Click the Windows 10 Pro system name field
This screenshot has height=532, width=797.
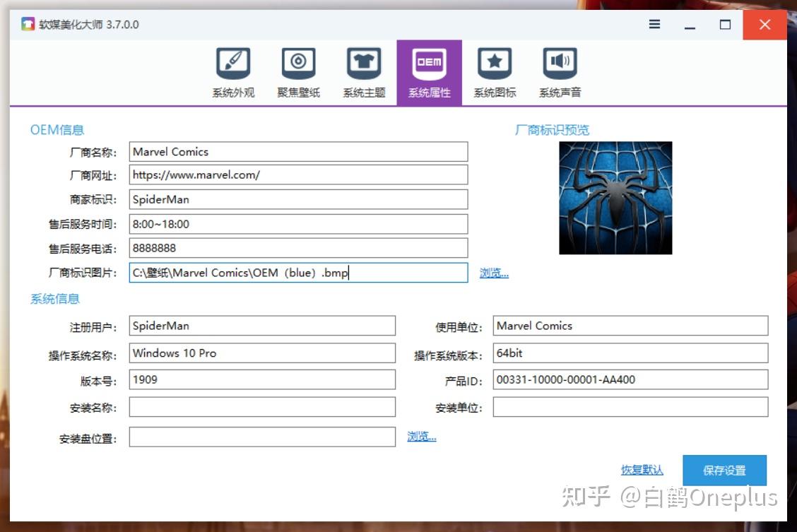coord(261,353)
